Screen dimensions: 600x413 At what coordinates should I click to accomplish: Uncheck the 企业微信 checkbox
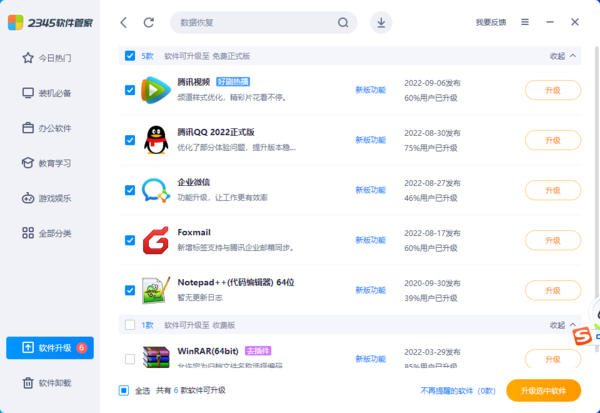point(130,190)
